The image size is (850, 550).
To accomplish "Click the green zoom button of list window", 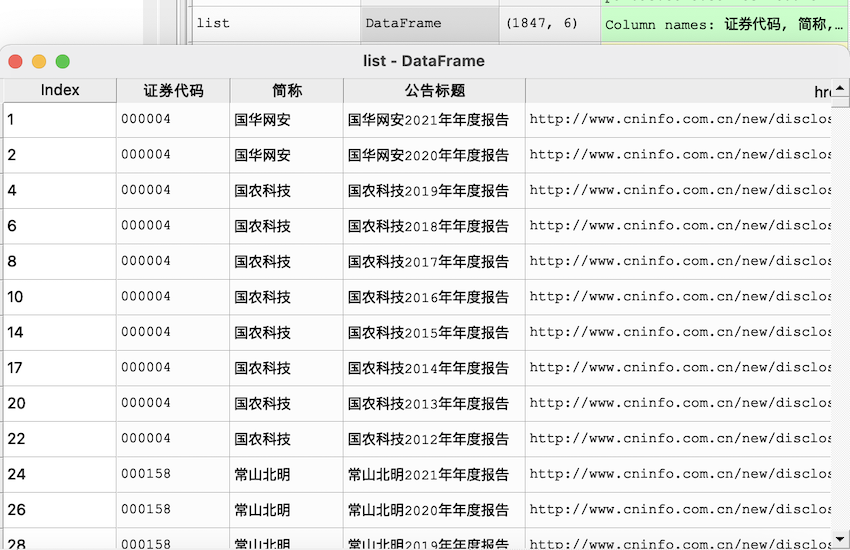I will 63,62.
